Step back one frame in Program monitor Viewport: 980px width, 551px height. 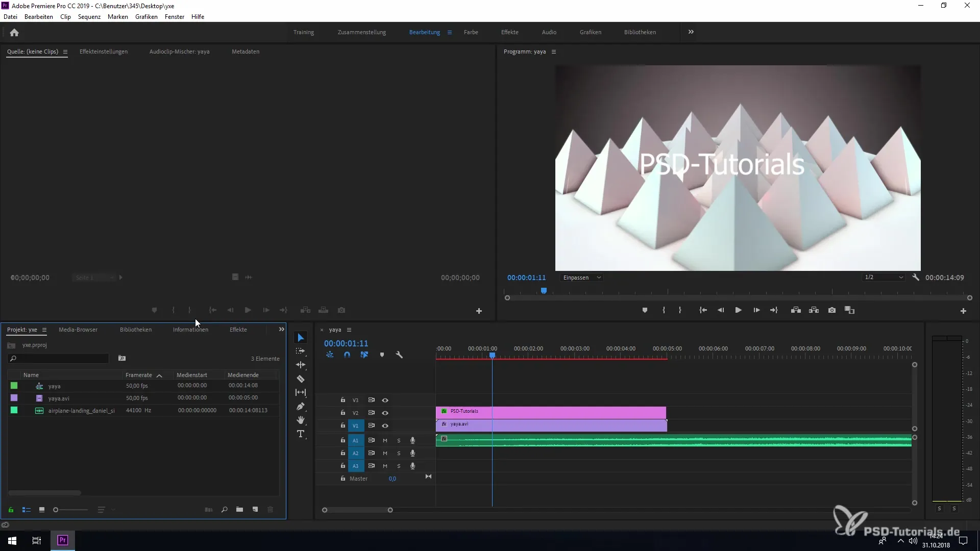(721, 310)
